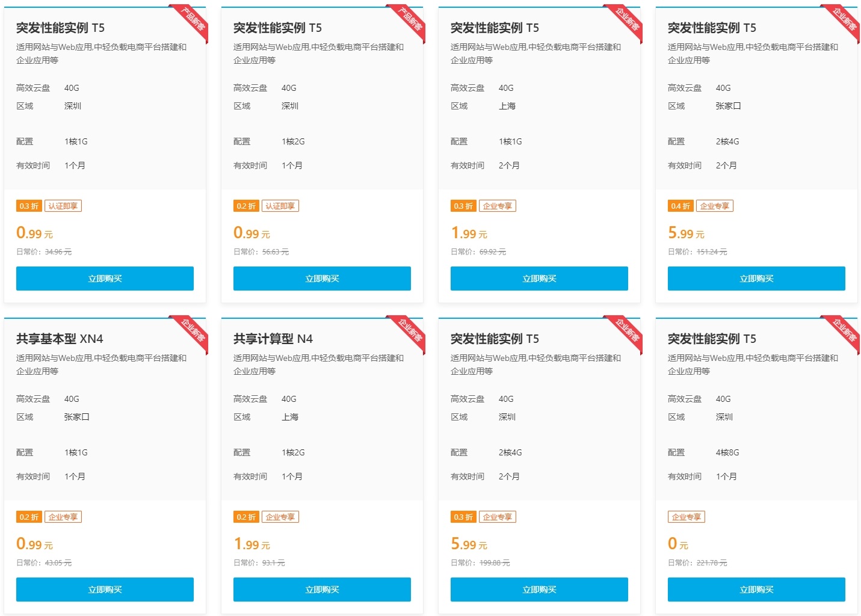The image size is (861, 616).
Task: Purchase the free 0元 4核8G plan
Action: click(x=756, y=590)
